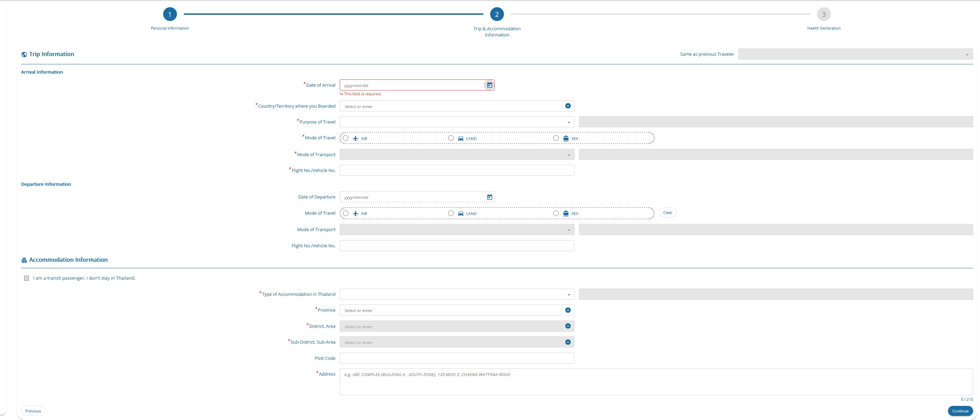
Task: Click the arrival AIR airplane icon
Action: 355,138
